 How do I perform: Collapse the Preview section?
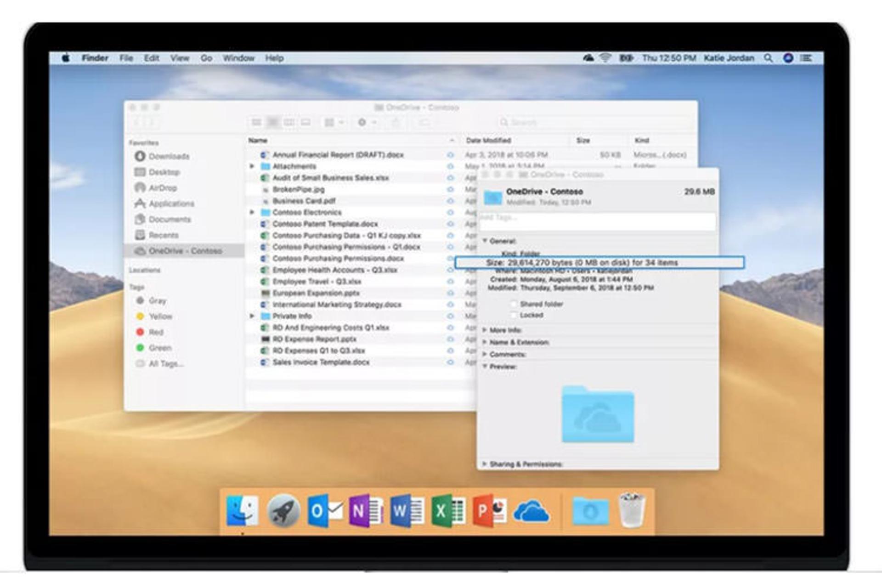tap(485, 366)
